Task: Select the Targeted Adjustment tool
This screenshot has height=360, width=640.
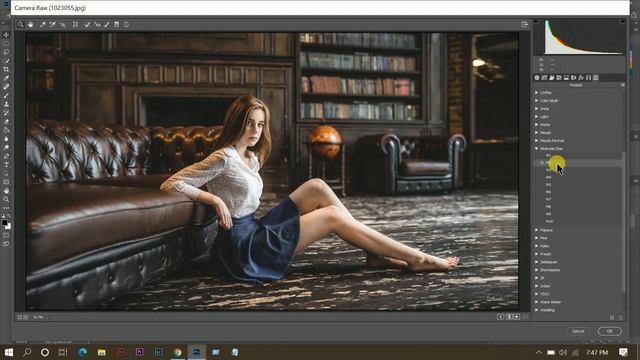Action: (62, 24)
